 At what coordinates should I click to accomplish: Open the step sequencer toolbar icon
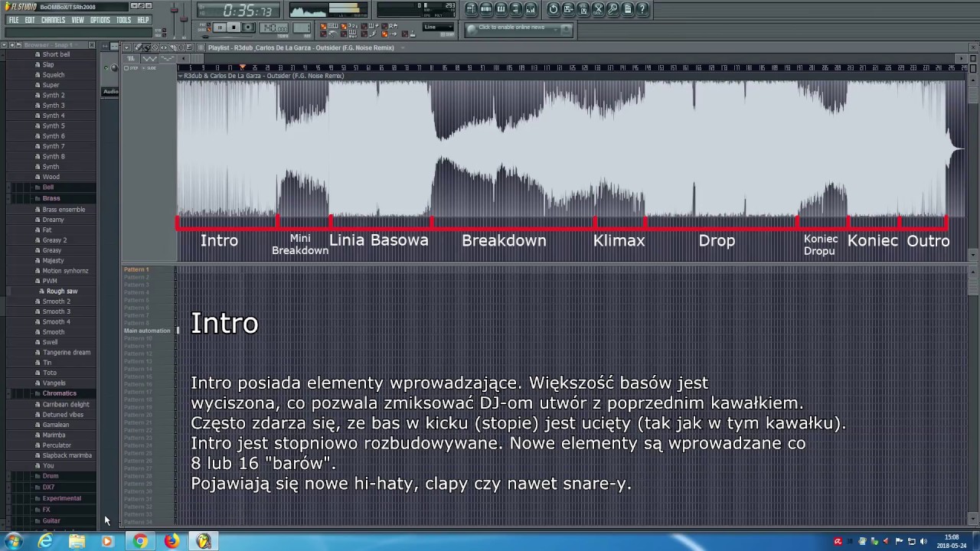click(x=486, y=9)
